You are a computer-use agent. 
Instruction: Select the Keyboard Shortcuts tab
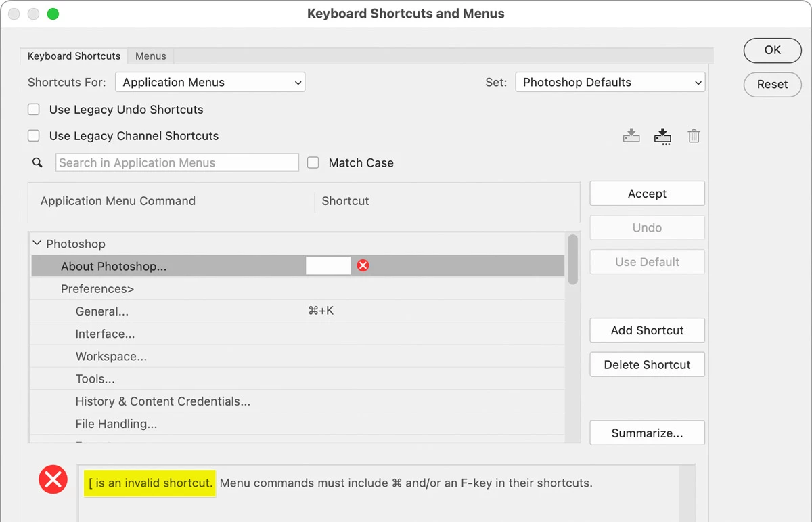point(74,56)
